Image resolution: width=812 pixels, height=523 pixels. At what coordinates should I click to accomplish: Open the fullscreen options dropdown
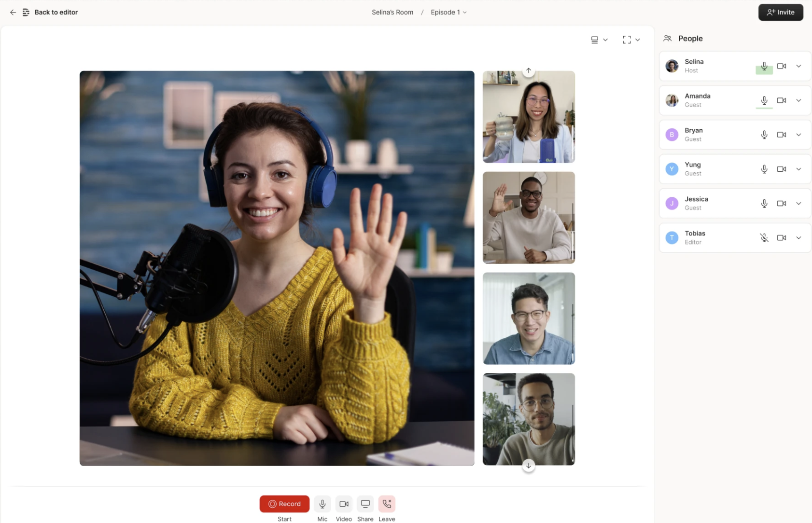pyautogui.click(x=631, y=40)
